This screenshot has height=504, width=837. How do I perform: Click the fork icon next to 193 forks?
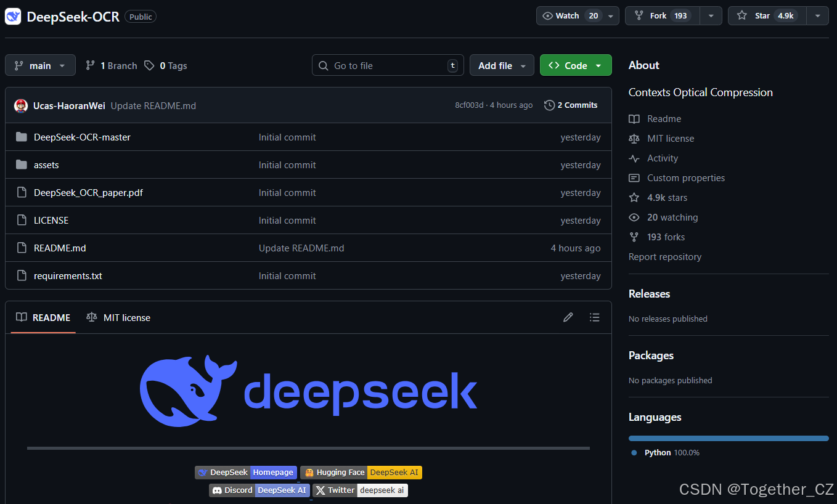634,237
